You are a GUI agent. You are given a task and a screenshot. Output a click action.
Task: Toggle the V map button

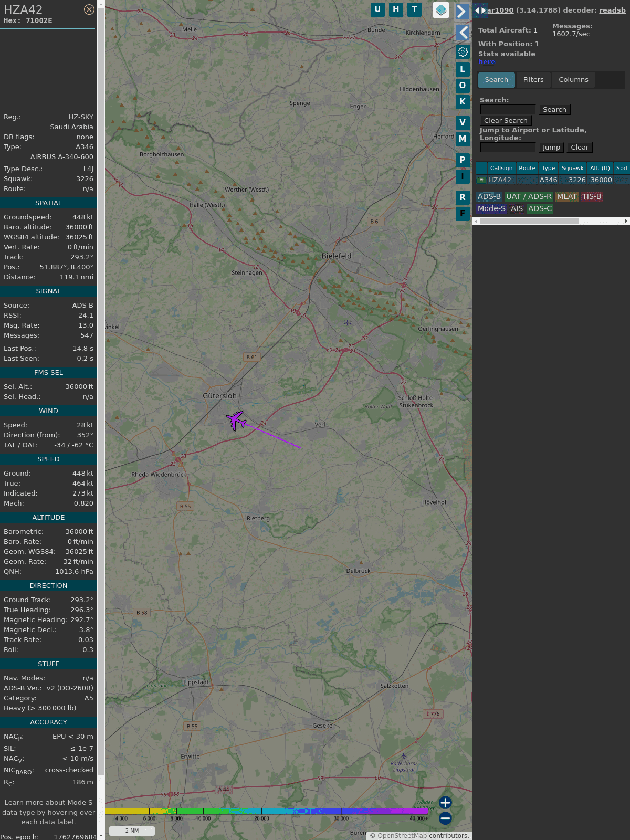click(463, 123)
